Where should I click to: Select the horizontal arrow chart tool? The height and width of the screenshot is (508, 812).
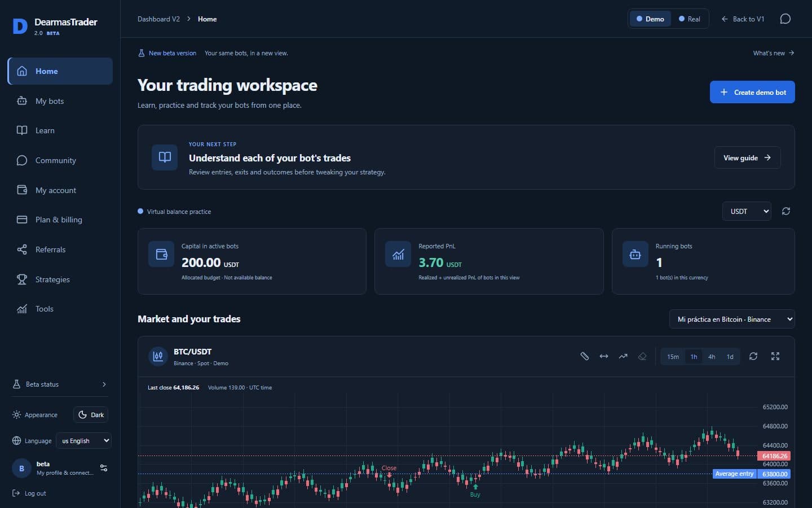coord(604,356)
